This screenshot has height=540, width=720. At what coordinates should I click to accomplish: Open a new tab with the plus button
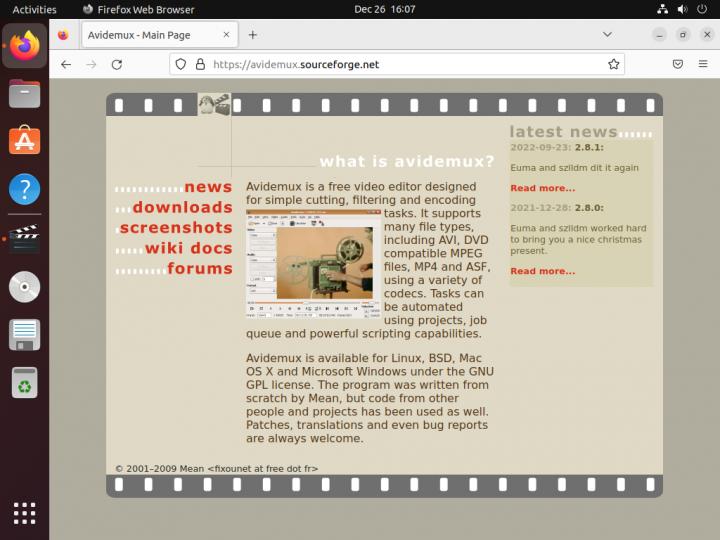[253, 34]
